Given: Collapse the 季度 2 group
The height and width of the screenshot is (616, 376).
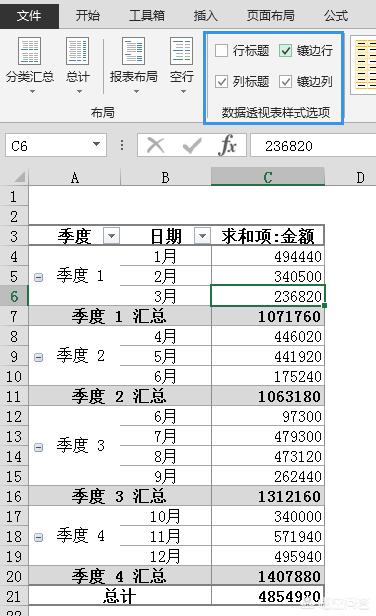Looking at the screenshot, I should [x=39, y=357].
